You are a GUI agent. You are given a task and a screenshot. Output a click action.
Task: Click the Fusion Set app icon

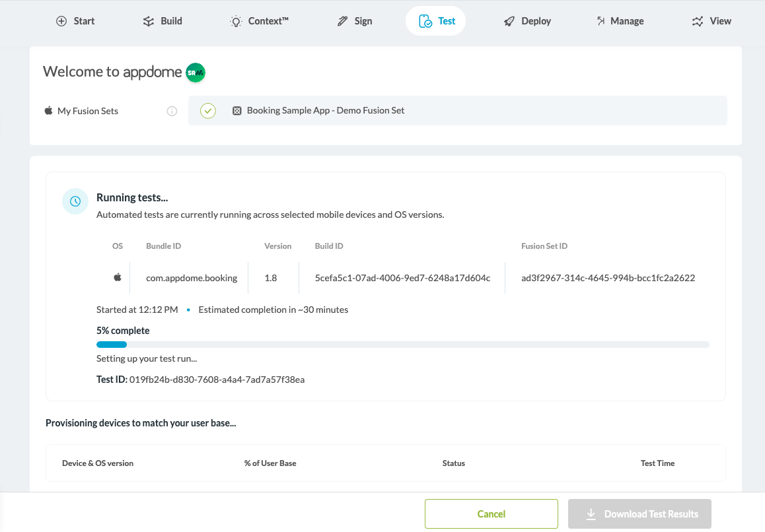(x=237, y=111)
